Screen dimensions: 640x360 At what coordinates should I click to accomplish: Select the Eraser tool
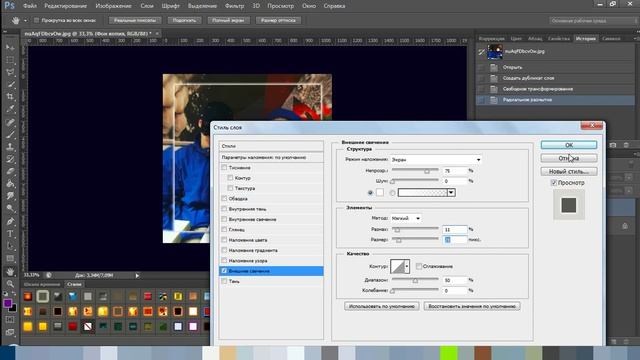[x=10, y=171]
